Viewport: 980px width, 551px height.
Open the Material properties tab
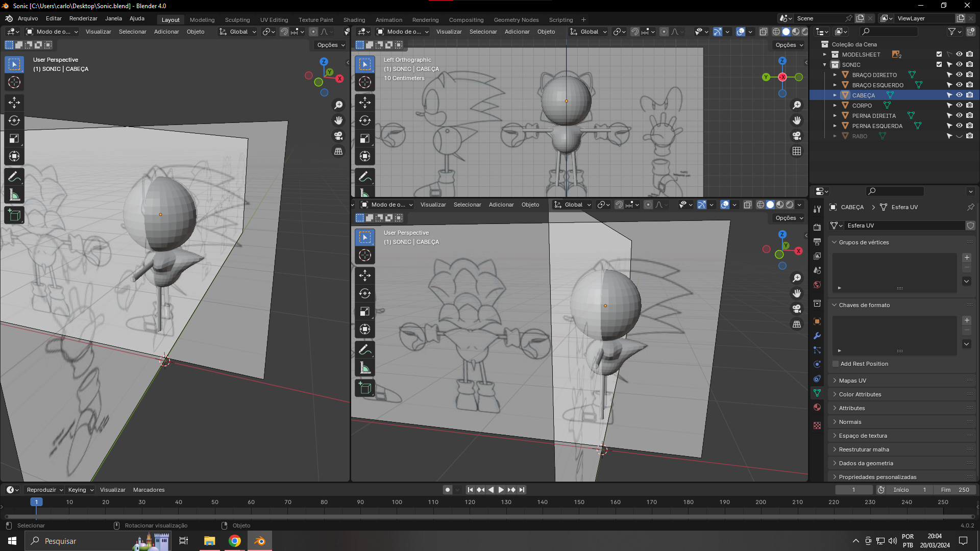817,407
